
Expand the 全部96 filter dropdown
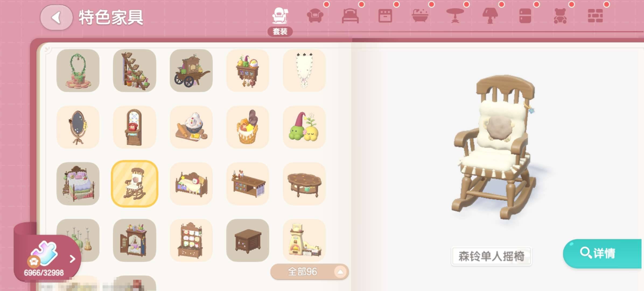point(309,272)
